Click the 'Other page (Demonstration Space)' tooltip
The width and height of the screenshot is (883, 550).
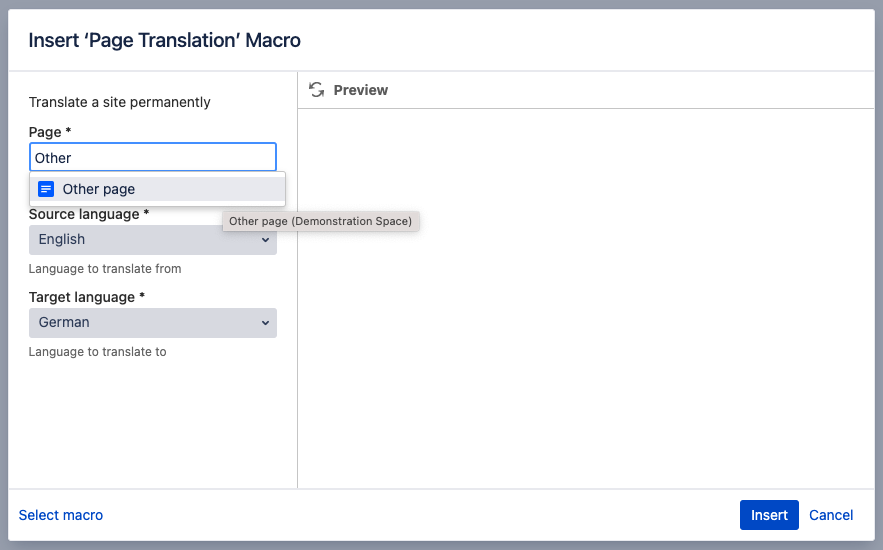[320, 221]
